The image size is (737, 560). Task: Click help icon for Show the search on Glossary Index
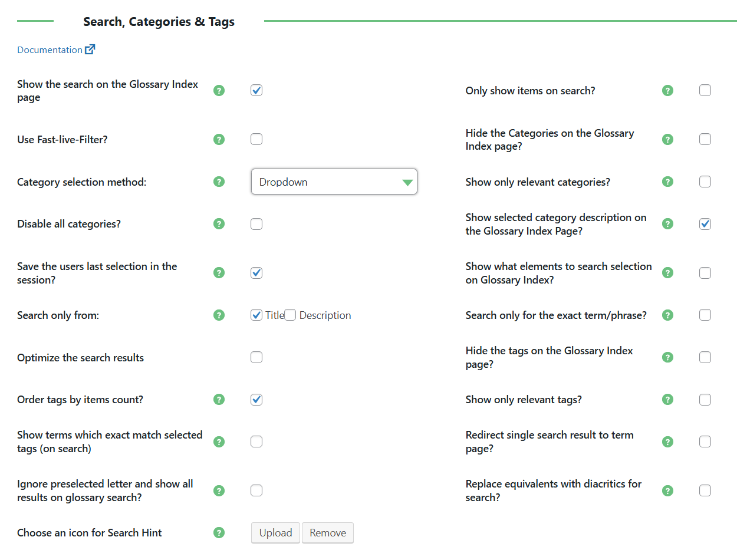[219, 91]
